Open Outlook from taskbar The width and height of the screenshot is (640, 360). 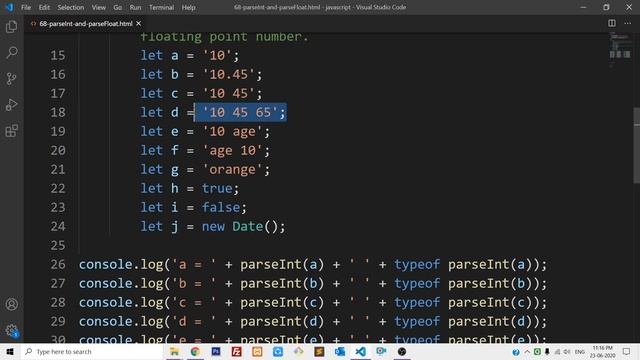(340, 351)
